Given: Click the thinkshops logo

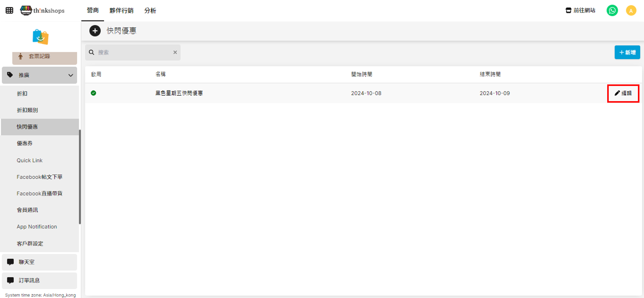Looking at the screenshot, I should [42, 10].
